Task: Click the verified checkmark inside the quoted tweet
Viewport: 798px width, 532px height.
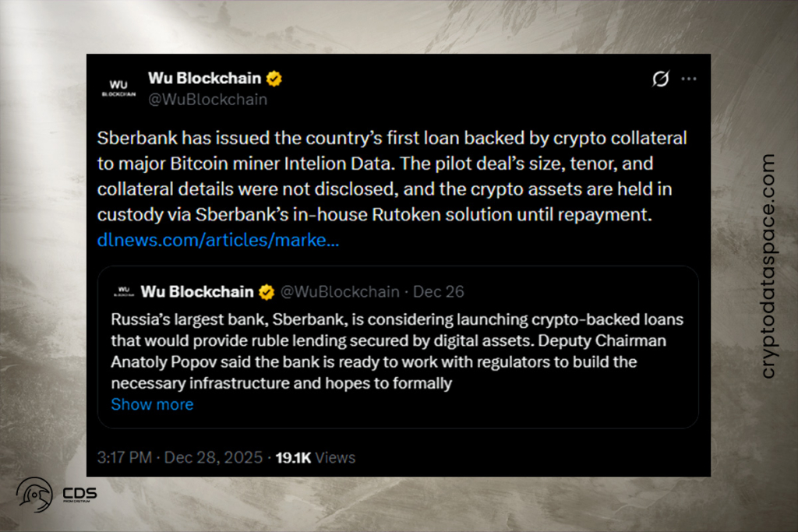Action: 267,291
